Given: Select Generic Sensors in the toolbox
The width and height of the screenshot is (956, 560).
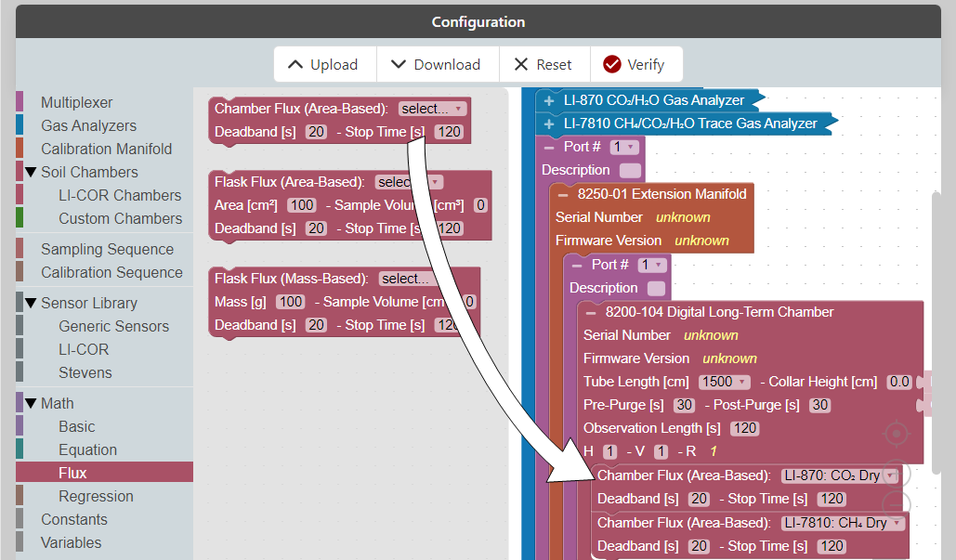Looking at the screenshot, I should tap(104, 326).
